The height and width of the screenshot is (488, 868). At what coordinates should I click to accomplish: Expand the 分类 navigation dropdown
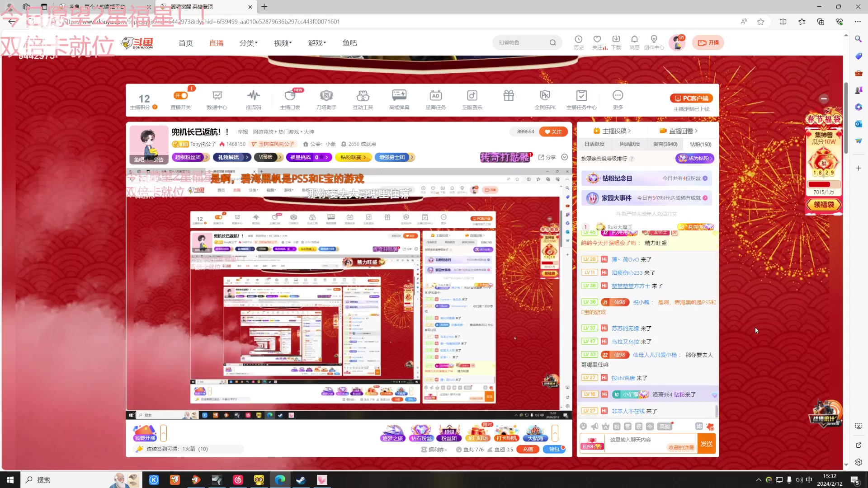tap(248, 43)
